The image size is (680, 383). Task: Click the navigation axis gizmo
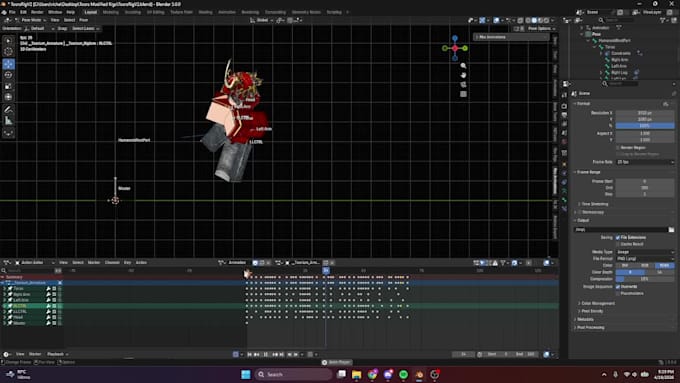point(454,48)
